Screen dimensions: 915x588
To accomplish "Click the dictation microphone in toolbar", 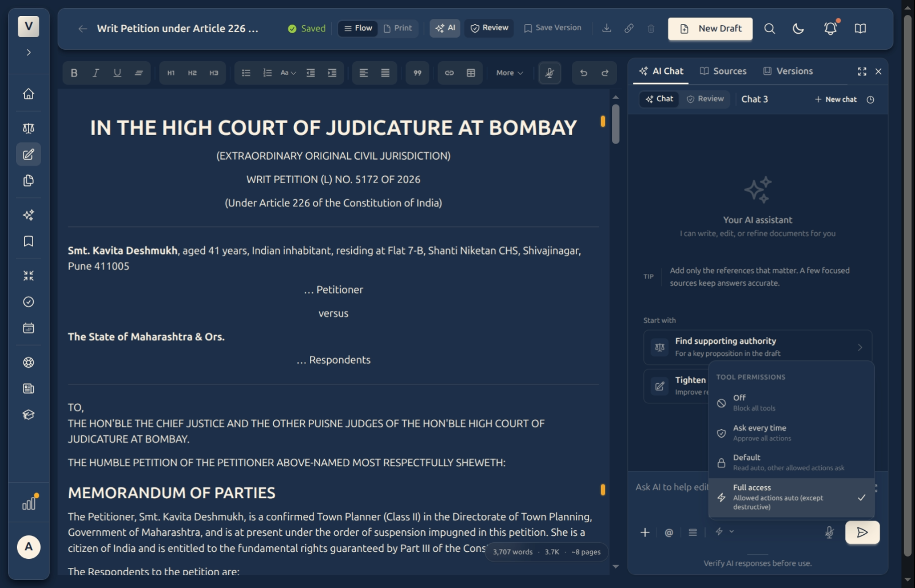I will [x=549, y=73].
